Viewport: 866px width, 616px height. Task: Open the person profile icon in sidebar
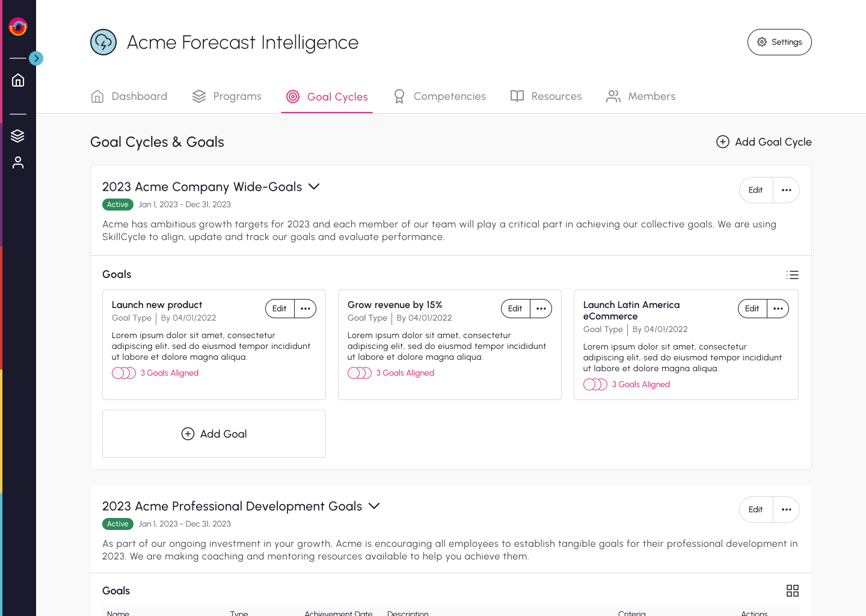[18, 162]
